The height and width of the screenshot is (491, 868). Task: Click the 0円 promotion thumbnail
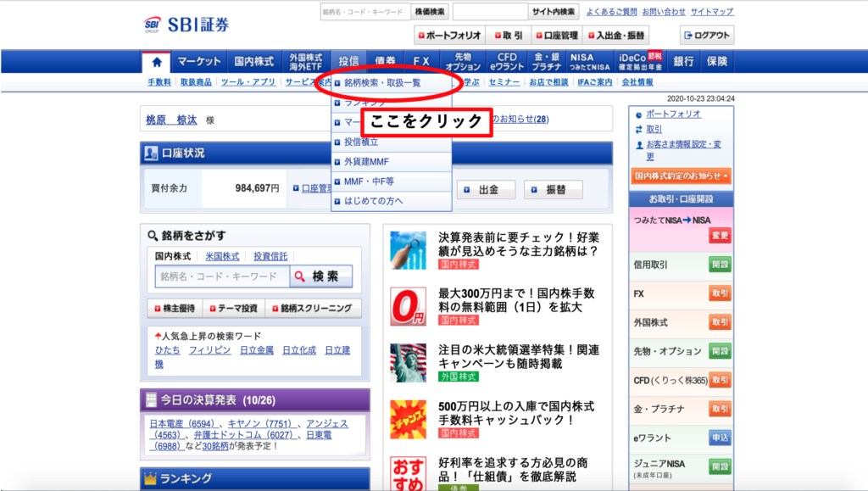[408, 306]
